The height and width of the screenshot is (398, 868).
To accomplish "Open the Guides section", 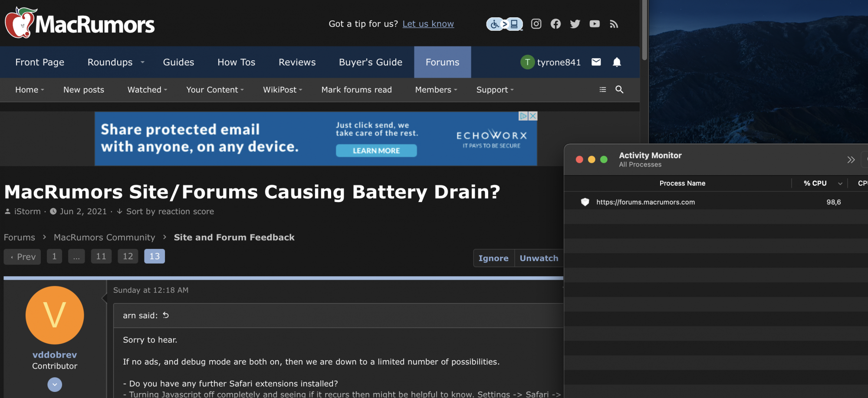I will tap(178, 62).
